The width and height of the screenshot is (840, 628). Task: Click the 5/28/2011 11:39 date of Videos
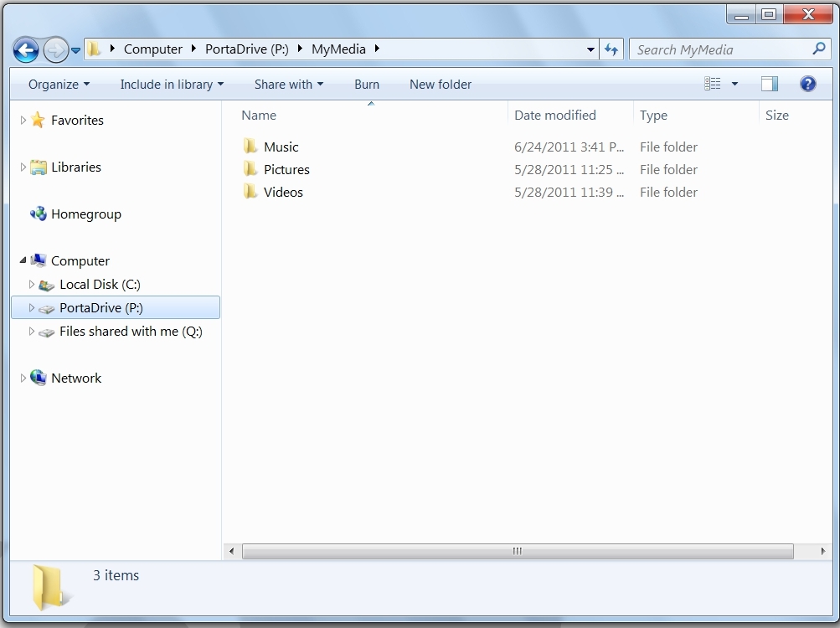pyautogui.click(x=569, y=192)
